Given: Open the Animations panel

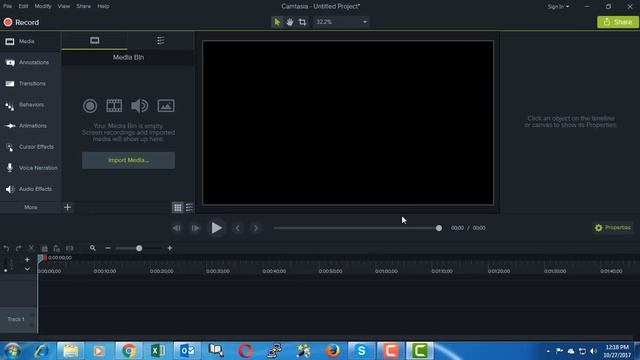Looking at the screenshot, I should pos(31,126).
